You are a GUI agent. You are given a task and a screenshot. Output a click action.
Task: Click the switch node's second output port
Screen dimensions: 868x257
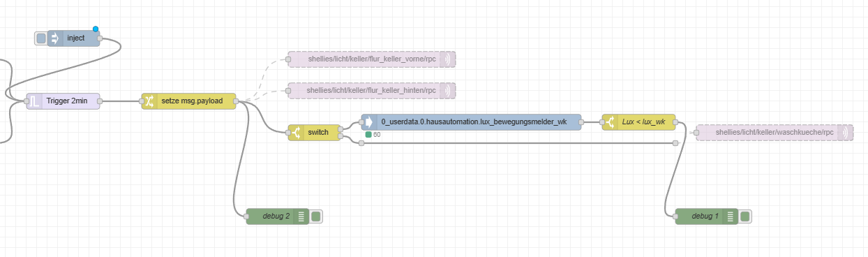click(x=341, y=137)
